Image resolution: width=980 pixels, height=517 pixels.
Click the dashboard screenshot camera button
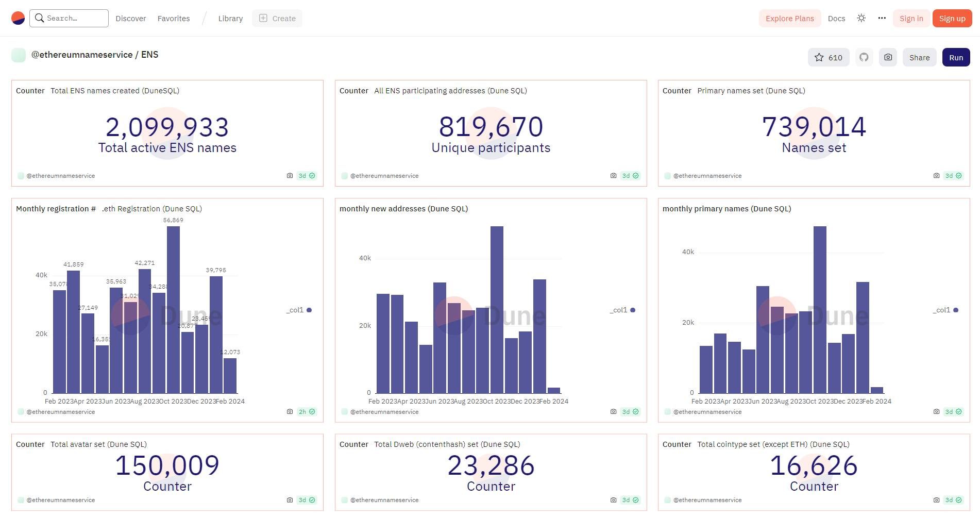pos(888,57)
